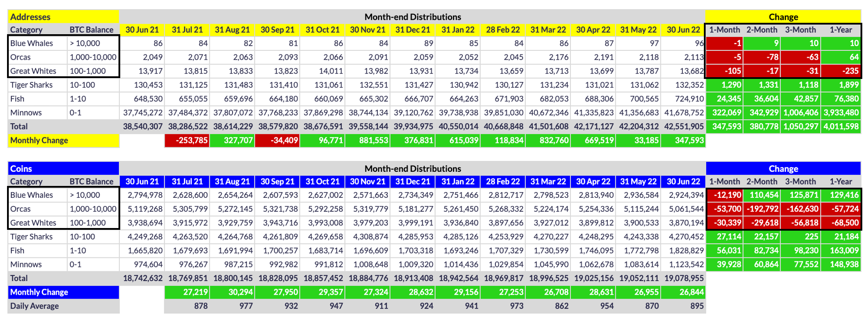The height and width of the screenshot is (321, 868).
Task: Select the Orcas "5,321,738" coins cell
Action: [x=277, y=209]
